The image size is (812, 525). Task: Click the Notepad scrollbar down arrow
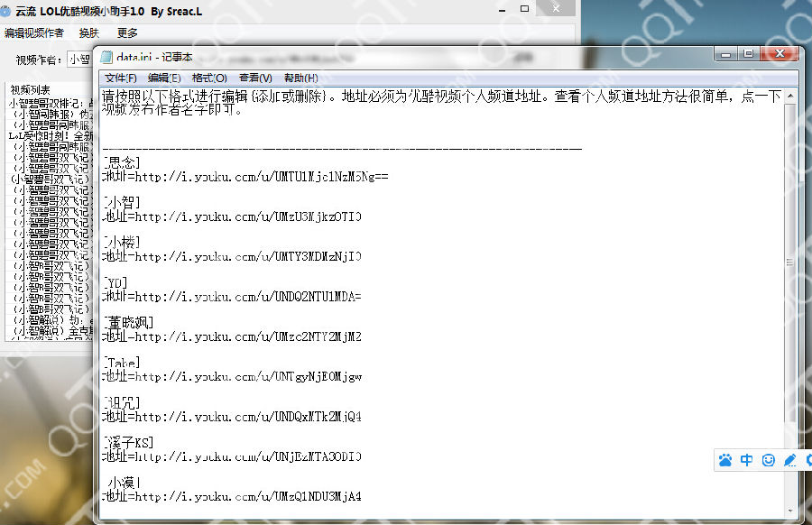pos(790,511)
